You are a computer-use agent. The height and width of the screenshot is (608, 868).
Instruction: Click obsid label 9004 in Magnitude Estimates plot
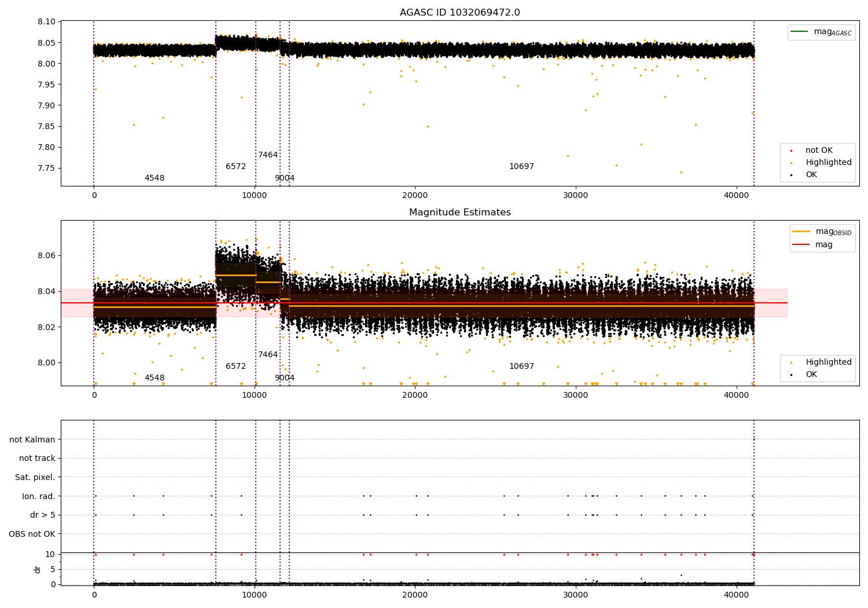coord(285,378)
